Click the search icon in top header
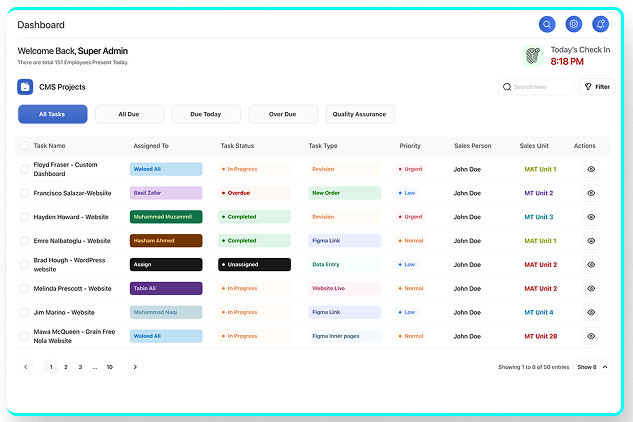Image resolution: width=633 pixels, height=422 pixels. click(547, 25)
